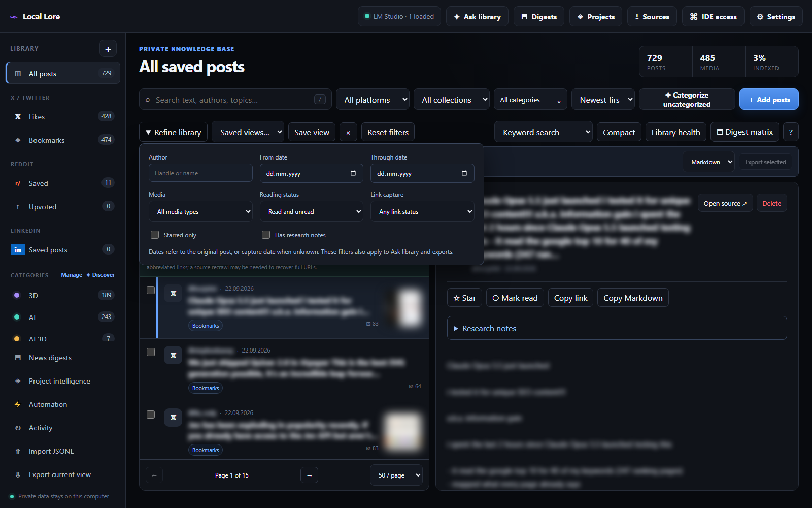Clear saved view with x button

(348, 132)
